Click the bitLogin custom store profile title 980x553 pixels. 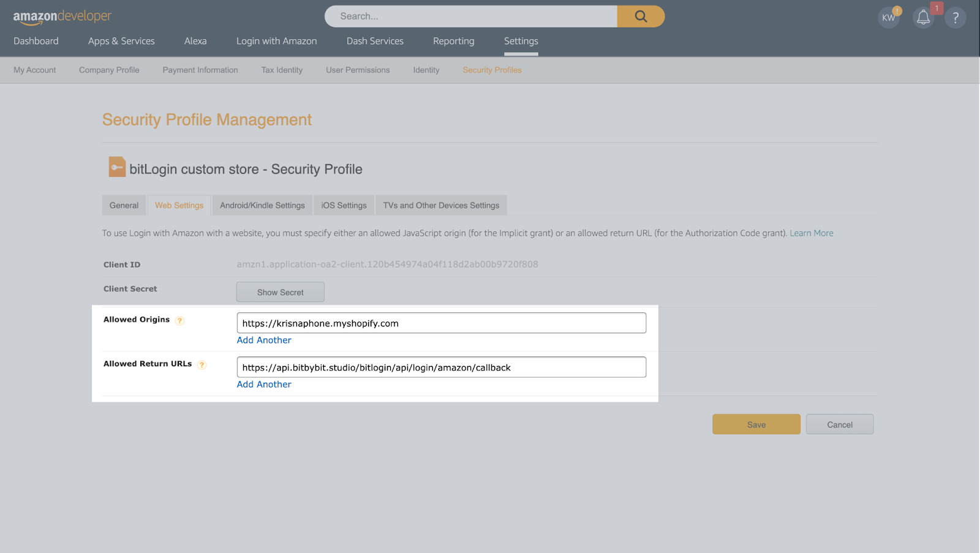(246, 169)
